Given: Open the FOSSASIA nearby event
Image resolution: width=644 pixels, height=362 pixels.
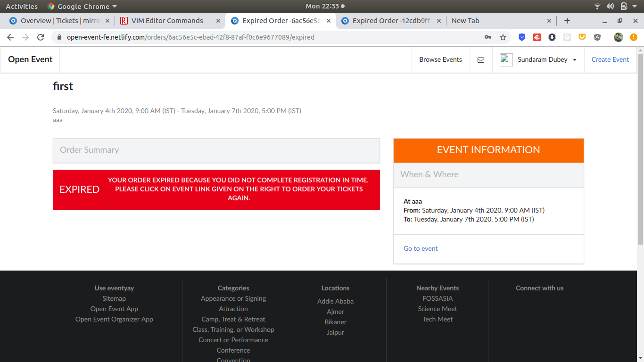Looking at the screenshot, I should pyautogui.click(x=438, y=298).
